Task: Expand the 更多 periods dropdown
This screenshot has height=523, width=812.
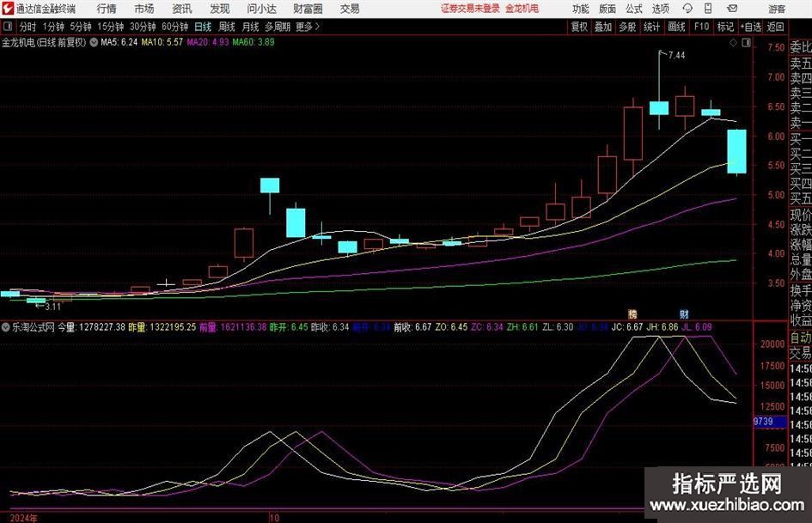Action: tap(307, 27)
